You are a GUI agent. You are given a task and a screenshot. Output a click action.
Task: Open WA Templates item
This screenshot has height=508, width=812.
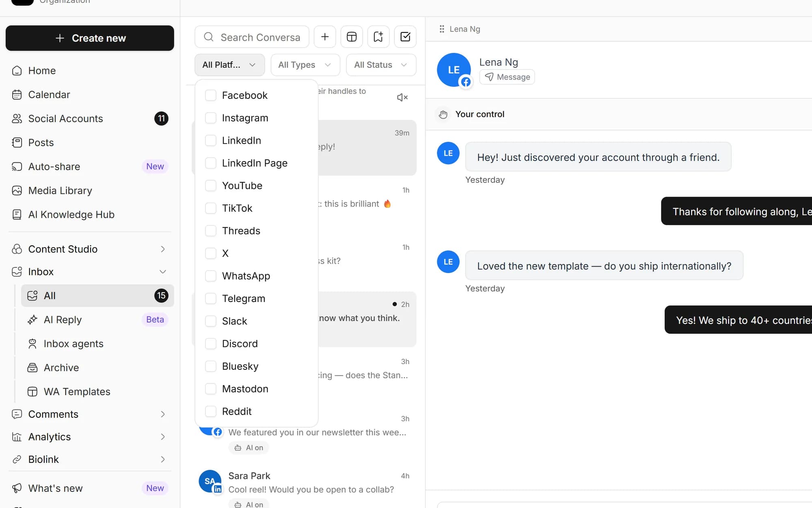(97, 392)
